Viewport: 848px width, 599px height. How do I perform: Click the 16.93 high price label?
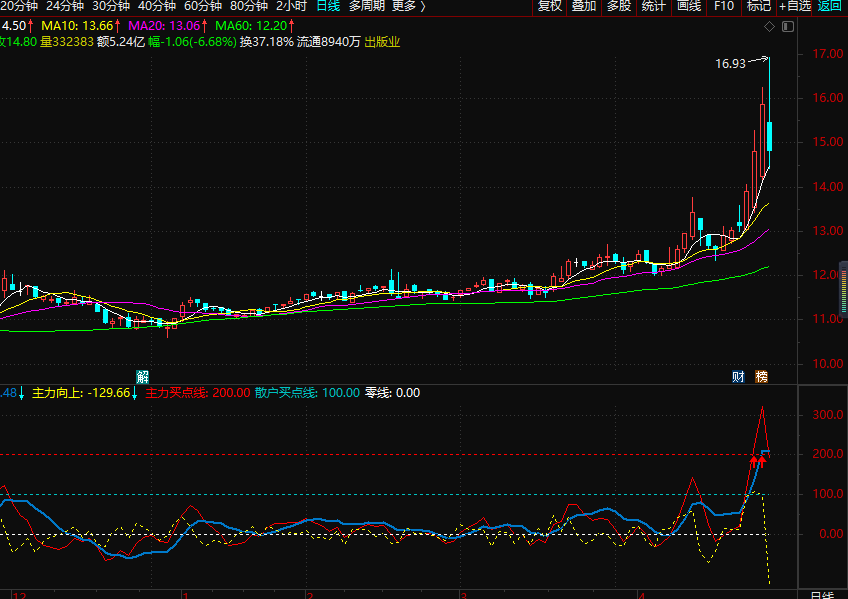(x=730, y=63)
